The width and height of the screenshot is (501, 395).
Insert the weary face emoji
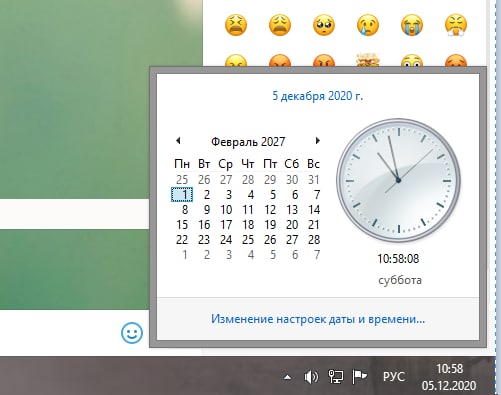pyautogui.click(x=280, y=25)
